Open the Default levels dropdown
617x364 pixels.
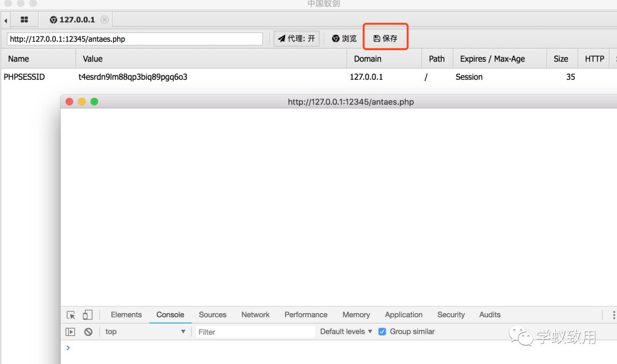tap(346, 332)
